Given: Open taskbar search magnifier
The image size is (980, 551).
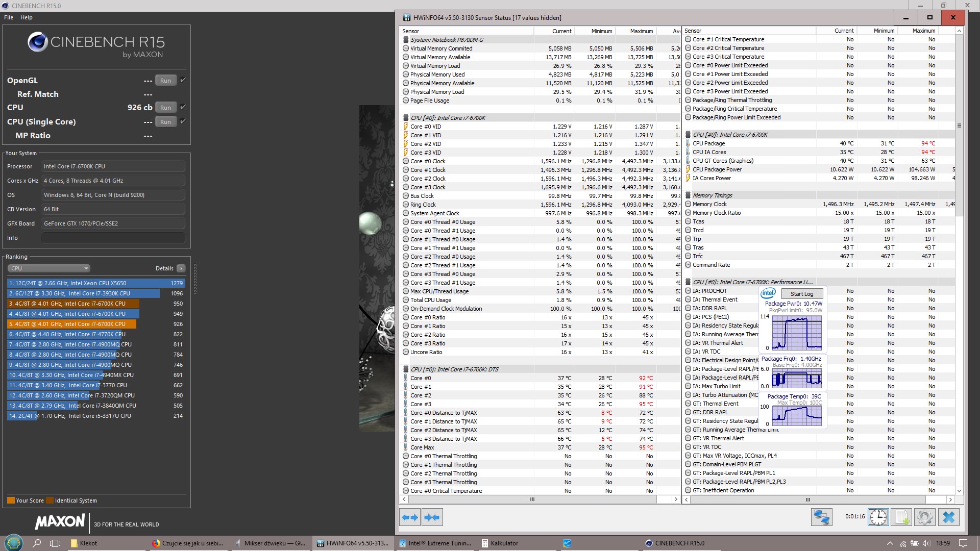Looking at the screenshot, I should 37,543.
